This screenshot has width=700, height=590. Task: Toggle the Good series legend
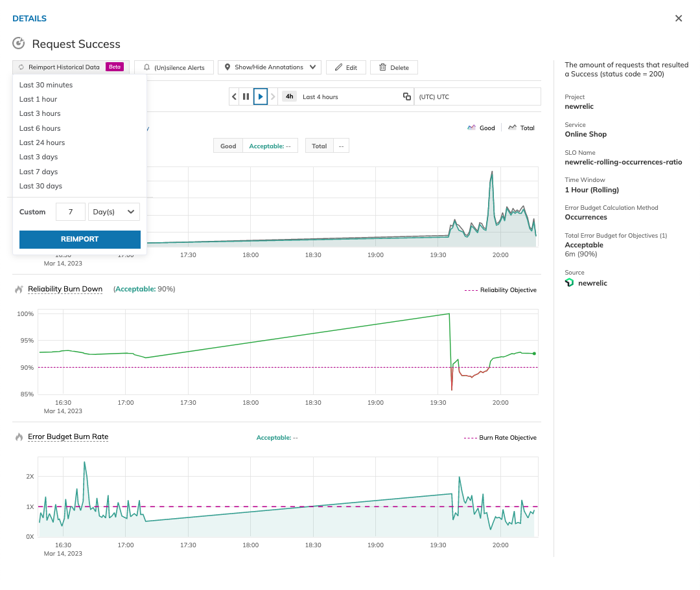click(x=481, y=128)
